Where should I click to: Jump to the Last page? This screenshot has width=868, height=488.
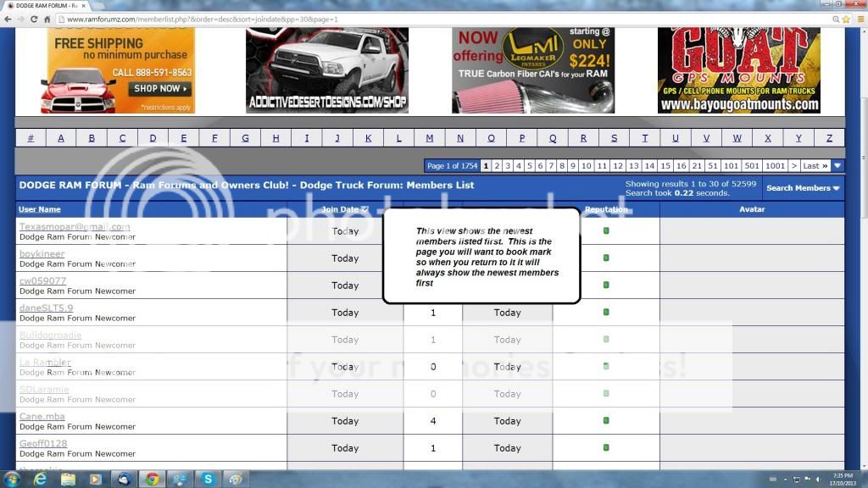[x=815, y=165]
